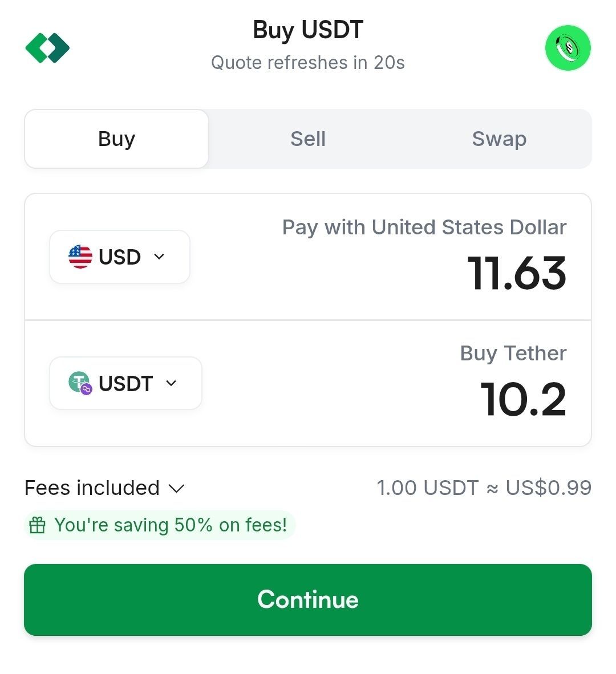
Task: Switch to the Swap tab
Action: point(499,139)
